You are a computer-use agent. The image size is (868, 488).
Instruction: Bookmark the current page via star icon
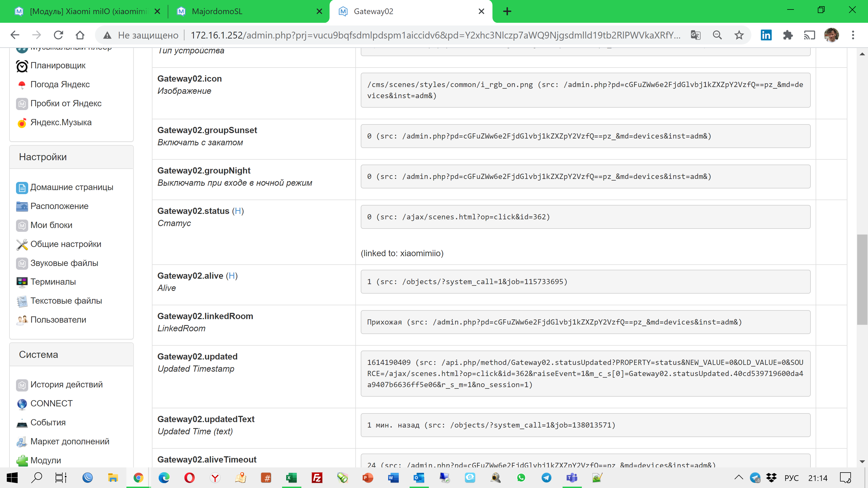click(x=739, y=35)
